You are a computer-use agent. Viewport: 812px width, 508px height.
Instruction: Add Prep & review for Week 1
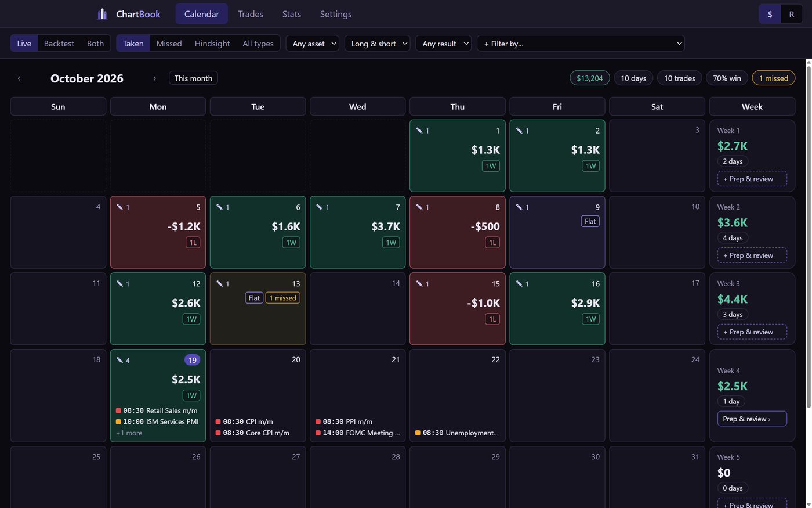click(x=752, y=179)
